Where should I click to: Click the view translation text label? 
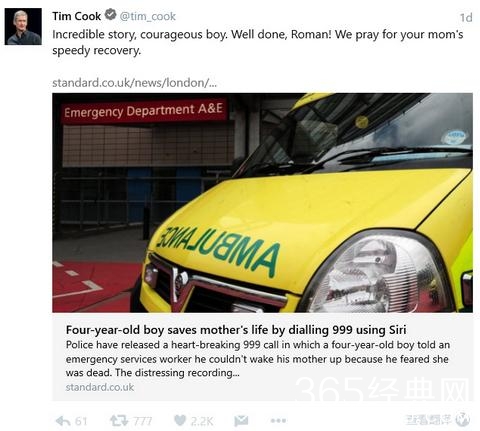pyautogui.click(x=430, y=420)
